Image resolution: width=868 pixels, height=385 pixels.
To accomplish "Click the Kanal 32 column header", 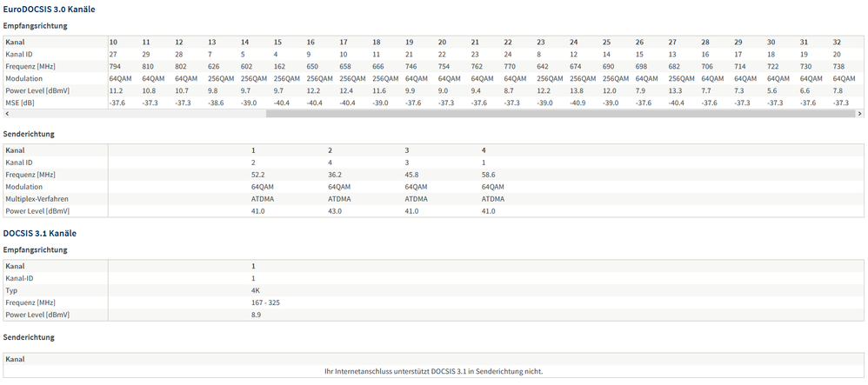I will tap(837, 42).
